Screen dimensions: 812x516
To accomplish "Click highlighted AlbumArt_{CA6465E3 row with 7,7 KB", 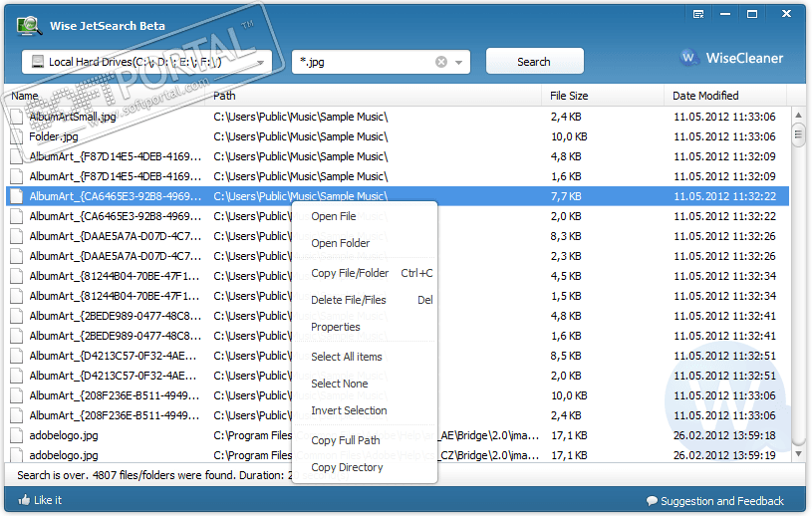I will (398, 196).
